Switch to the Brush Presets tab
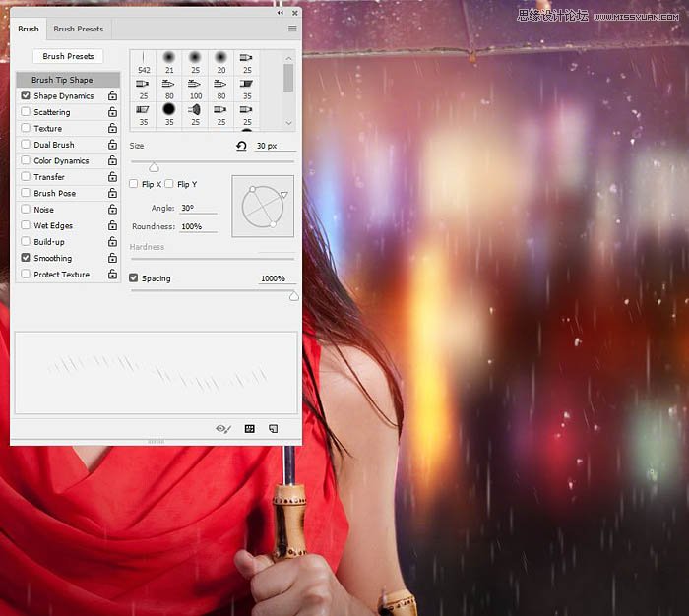This screenshot has width=689, height=616. click(x=78, y=30)
